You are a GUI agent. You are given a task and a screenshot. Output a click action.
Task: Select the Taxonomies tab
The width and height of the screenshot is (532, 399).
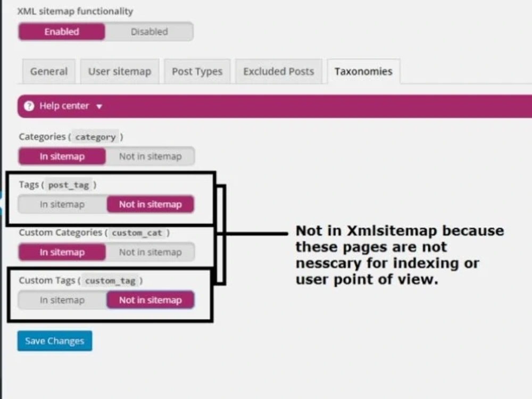363,71
